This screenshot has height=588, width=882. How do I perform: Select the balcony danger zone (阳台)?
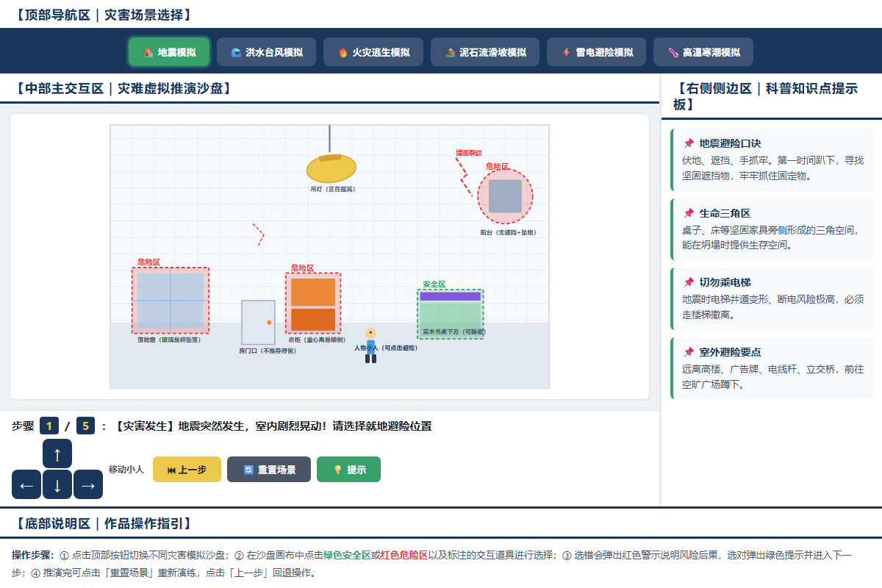tap(505, 196)
